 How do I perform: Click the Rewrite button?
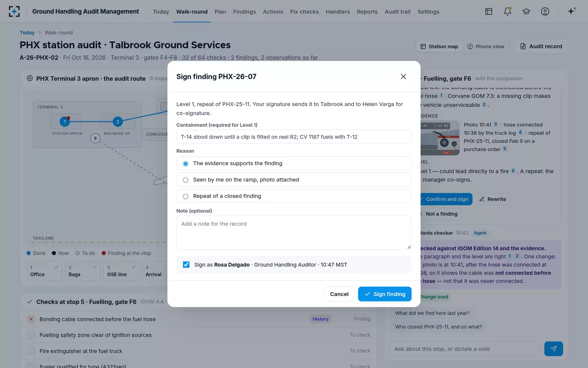[x=492, y=199]
